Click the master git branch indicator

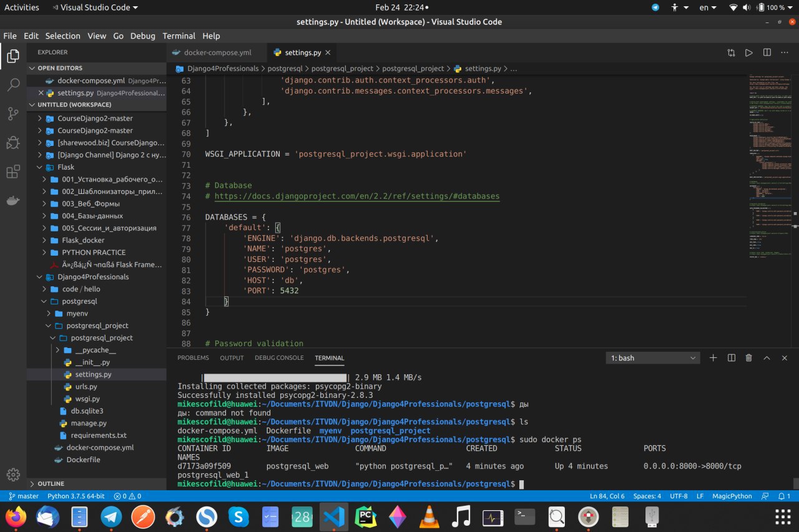tap(23, 496)
